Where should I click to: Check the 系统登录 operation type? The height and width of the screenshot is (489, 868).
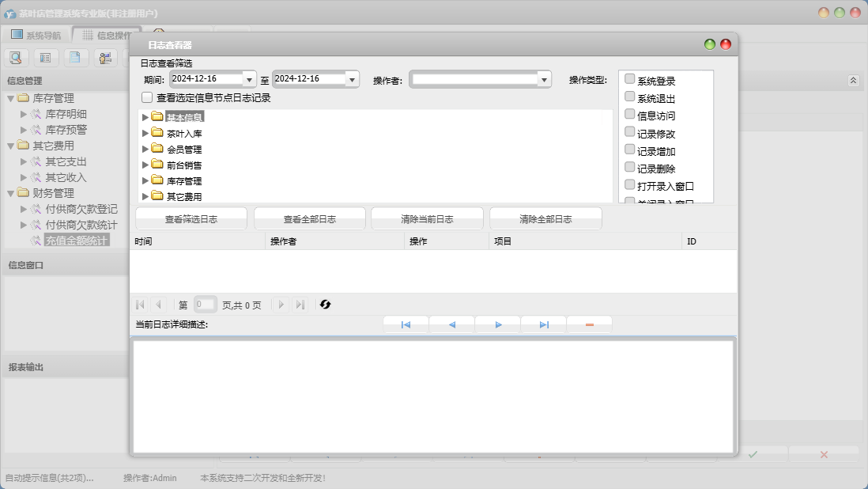tap(630, 79)
